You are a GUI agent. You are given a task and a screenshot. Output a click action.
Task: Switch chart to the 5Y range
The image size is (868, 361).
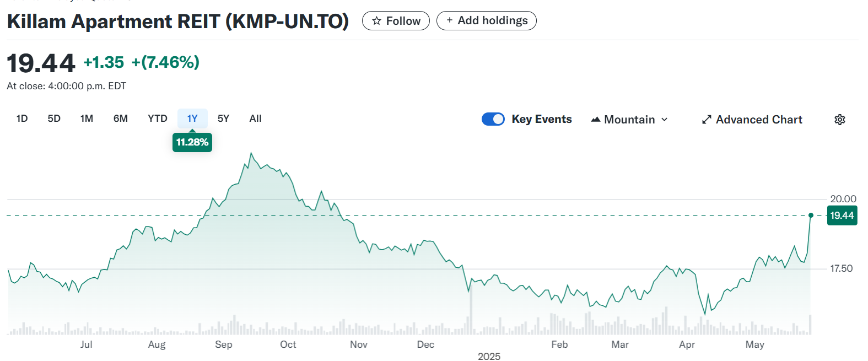point(223,118)
